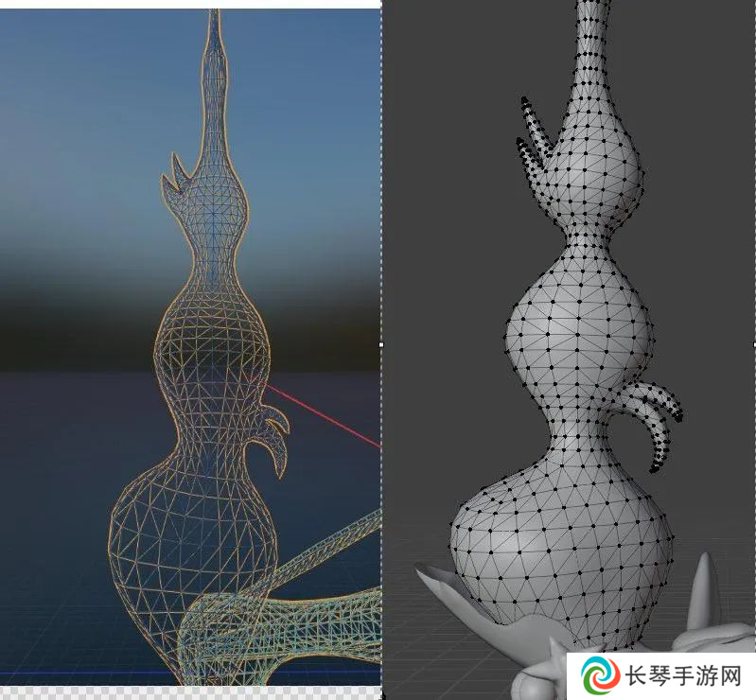
Task: Select the gray shaded gourd mesh image
Action: point(569,350)
